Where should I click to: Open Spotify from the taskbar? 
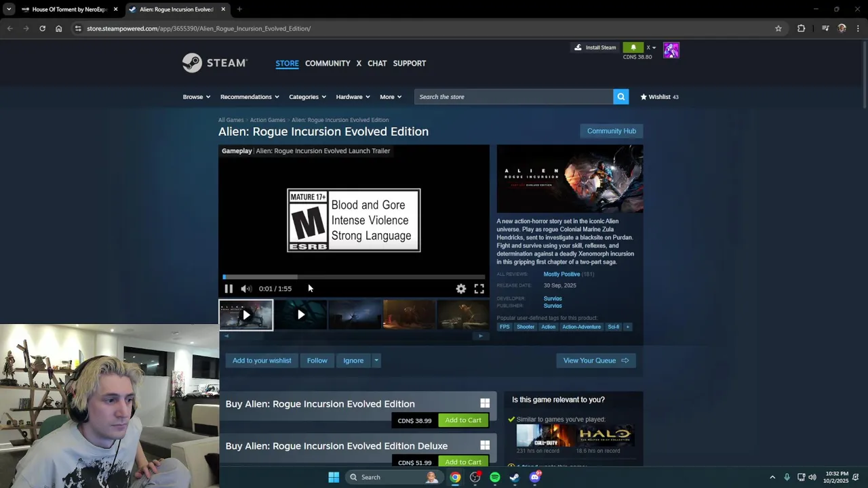[x=495, y=477]
